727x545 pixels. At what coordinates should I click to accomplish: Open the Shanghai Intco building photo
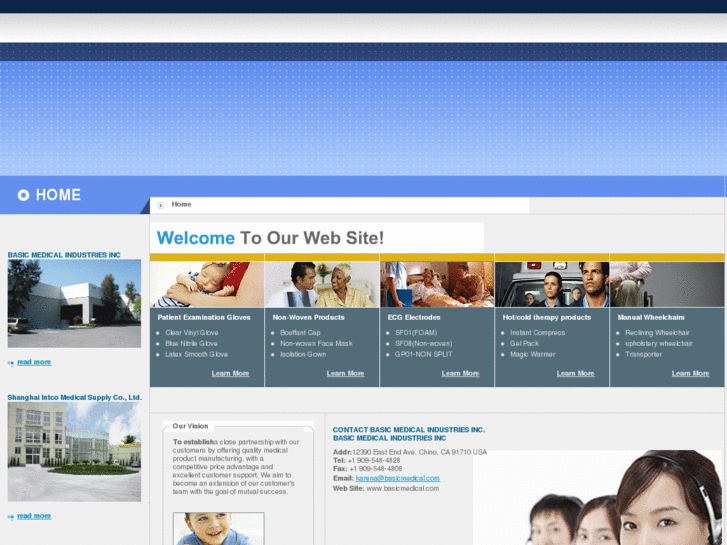[74, 451]
